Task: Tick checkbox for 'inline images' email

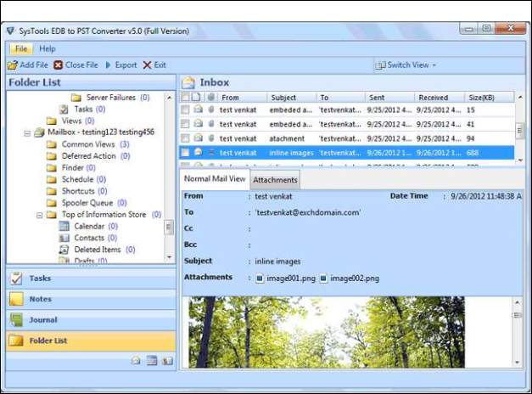Action: tap(185, 153)
